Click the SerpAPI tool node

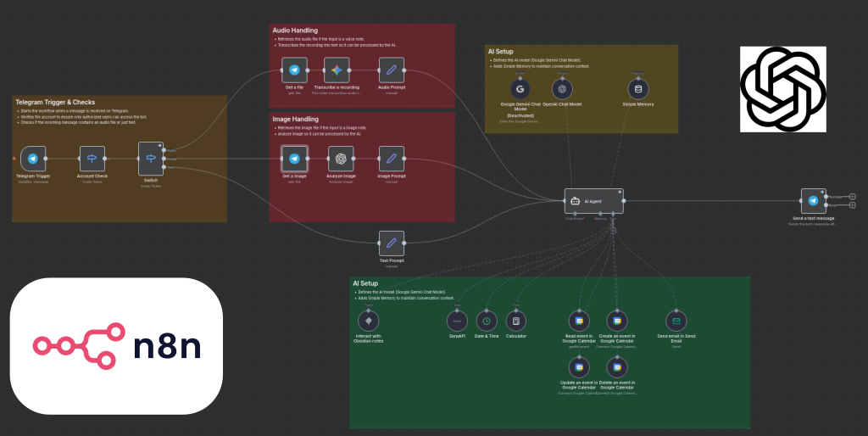coord(458,321)
